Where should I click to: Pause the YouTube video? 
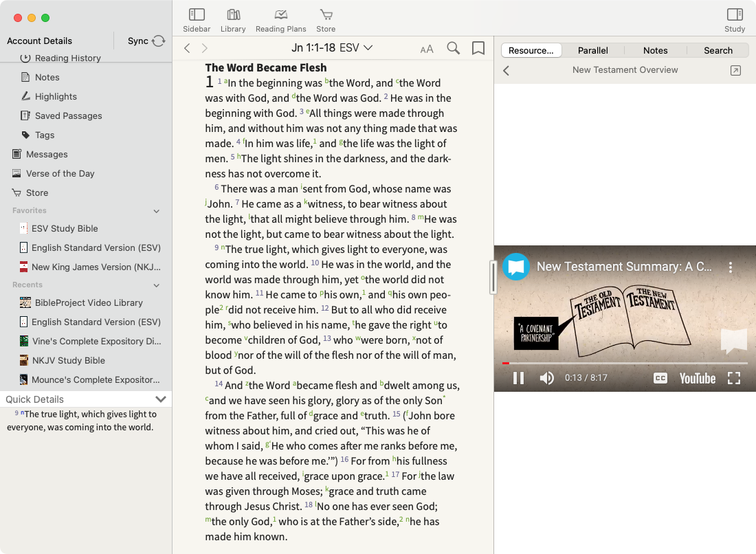[518, 378]
